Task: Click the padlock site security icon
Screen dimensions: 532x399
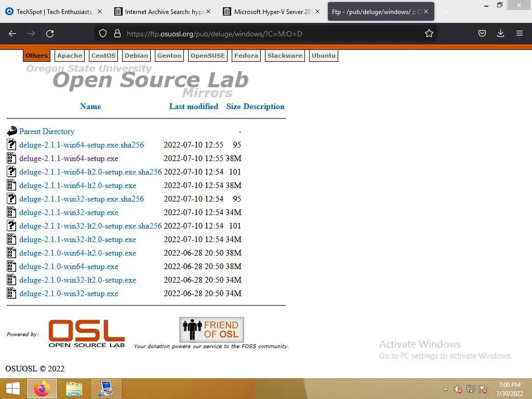Action: (117, 33)
